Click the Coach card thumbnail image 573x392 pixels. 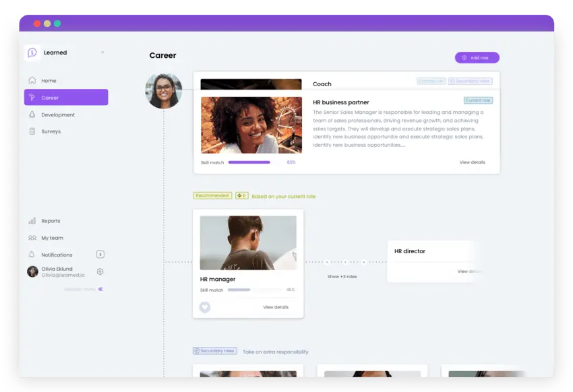[x=251, y=84]
